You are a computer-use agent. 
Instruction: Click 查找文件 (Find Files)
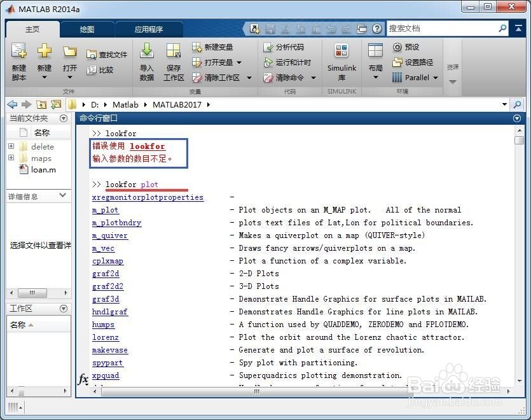[107, 55]
